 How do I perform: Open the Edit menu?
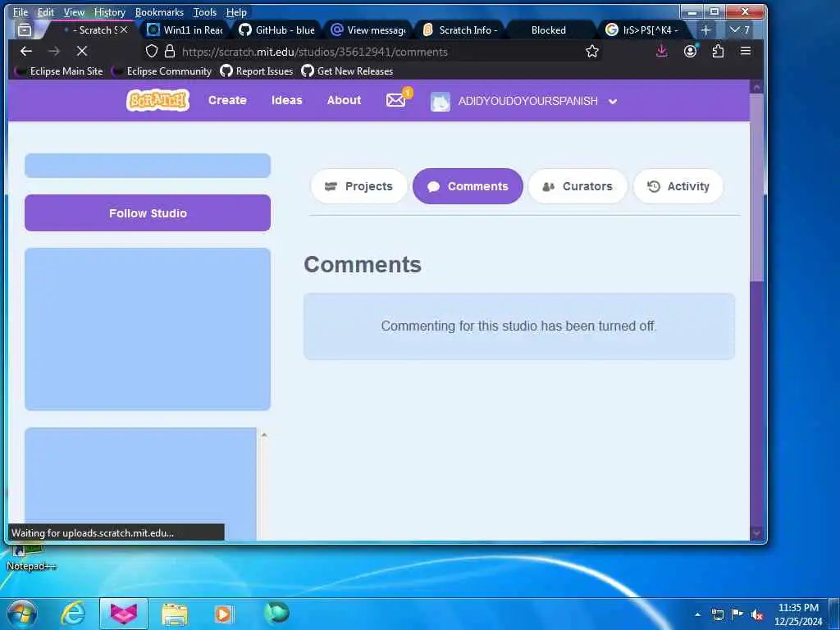coord(46,11)
